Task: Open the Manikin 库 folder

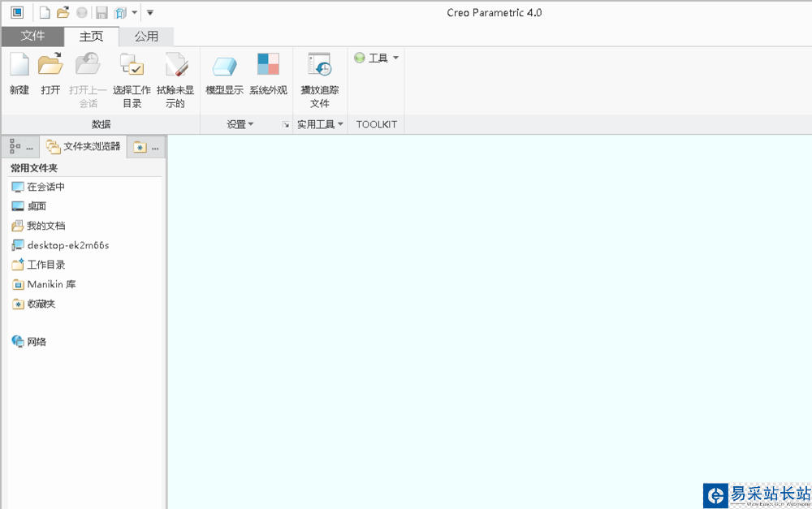Action: (x=44, y=284)
